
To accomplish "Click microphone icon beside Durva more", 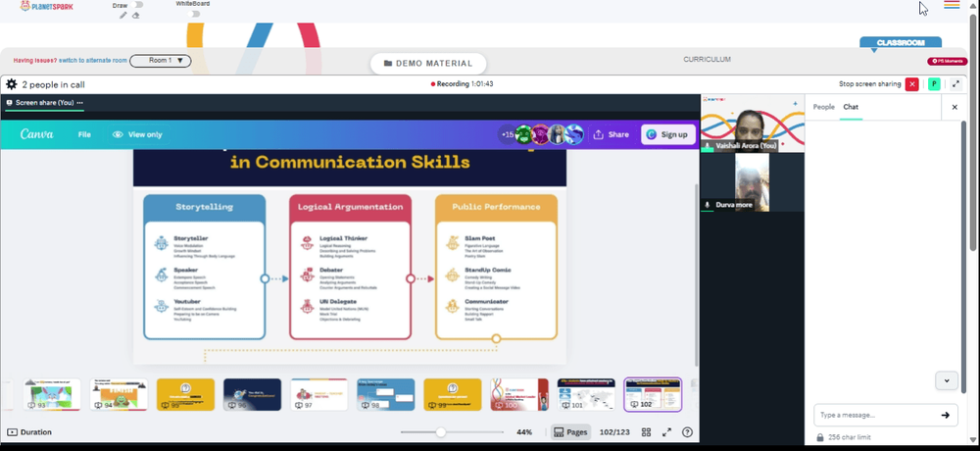I will [x=708, y=205].
